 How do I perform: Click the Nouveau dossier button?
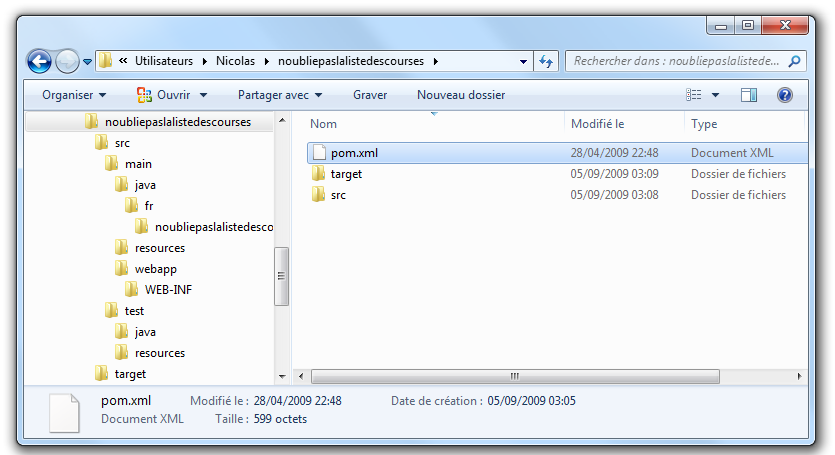[x=460, y=95]
